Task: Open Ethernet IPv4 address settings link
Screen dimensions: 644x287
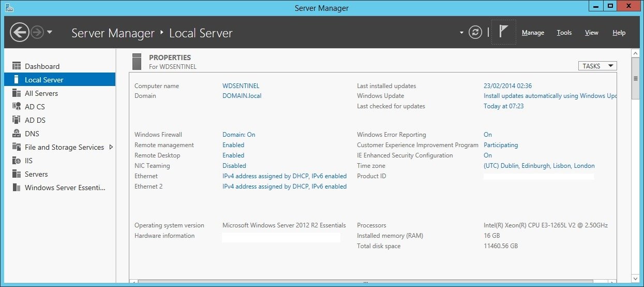Action: 284,176
